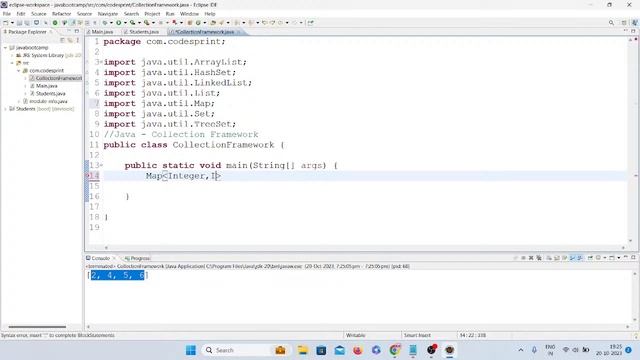Open the Project menu
Screen dimensions: 640x360
click(152, 14)
